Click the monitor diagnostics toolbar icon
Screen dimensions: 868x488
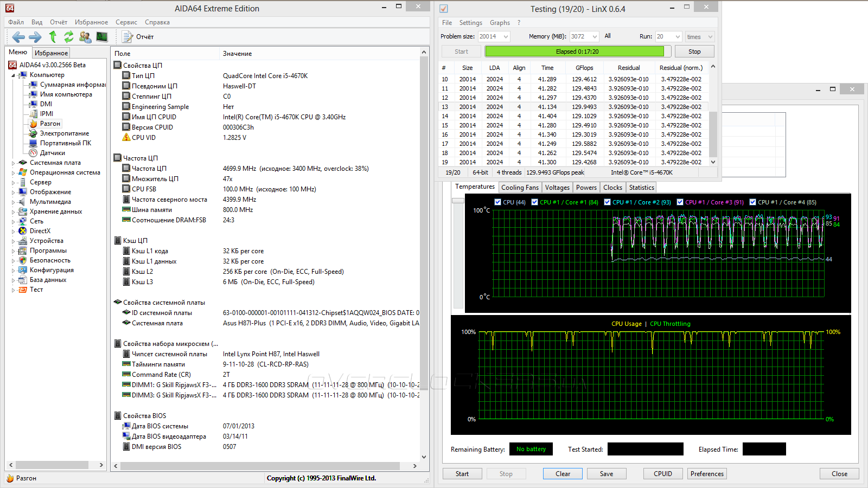click(x=102, y=37)
